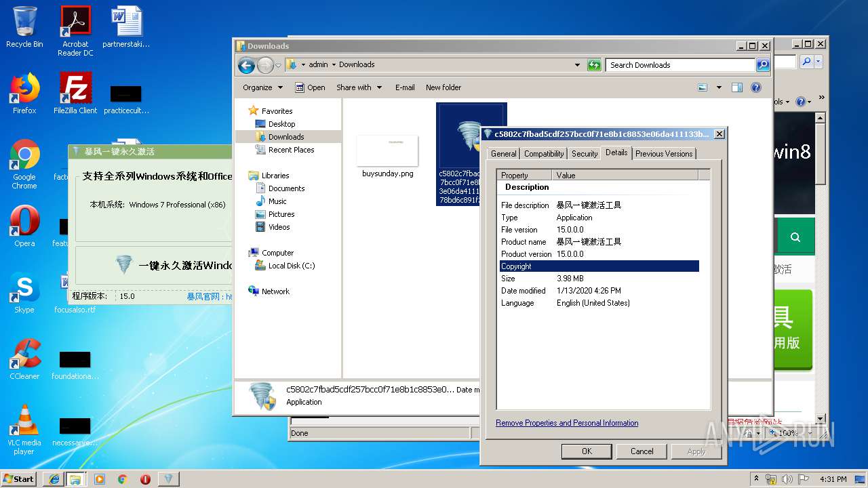
Task: Open the views dropdown arrow
Action: (x=719, y=87)
